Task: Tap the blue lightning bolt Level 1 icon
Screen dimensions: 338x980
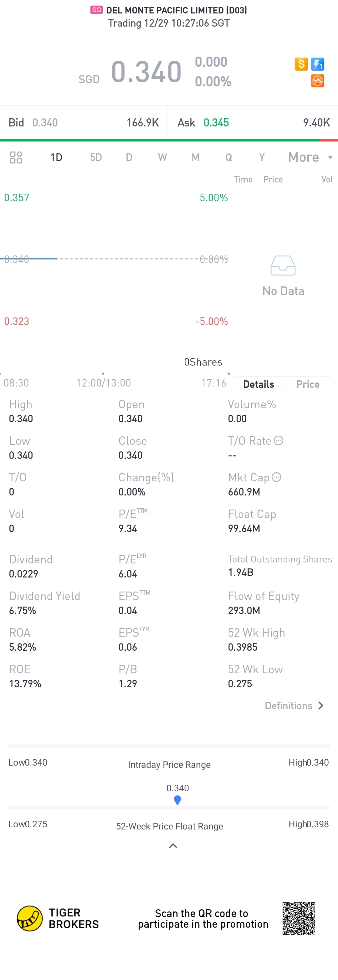Action: click(317, 64)
